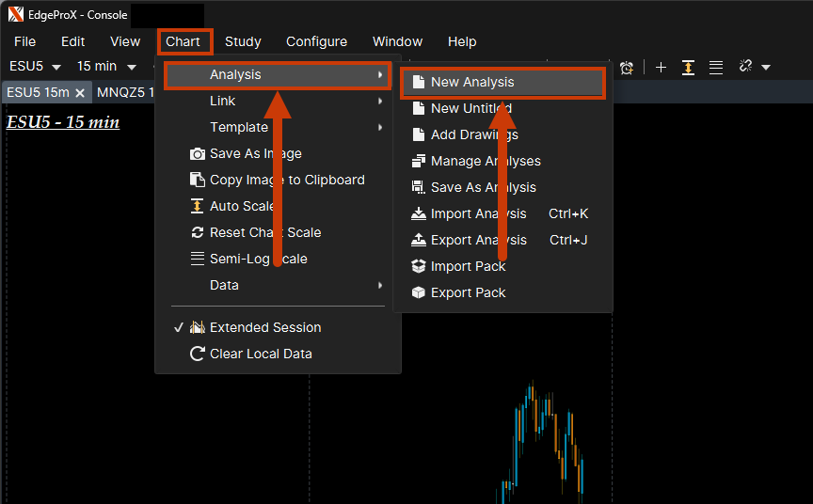Screen dimensions: 813x504
Task: Open the Study menu
Action: [243, 41]
